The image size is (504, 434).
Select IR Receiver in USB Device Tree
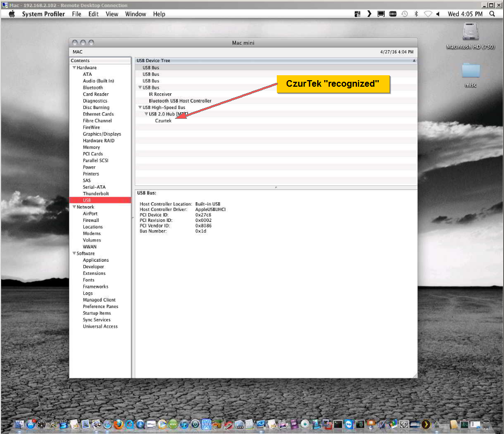point(160,94)
